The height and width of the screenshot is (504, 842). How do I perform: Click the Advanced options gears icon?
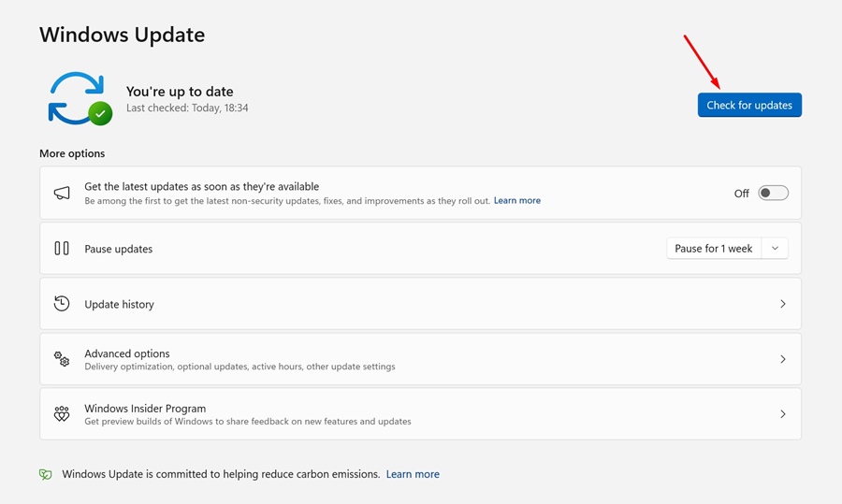pos(62,359)
